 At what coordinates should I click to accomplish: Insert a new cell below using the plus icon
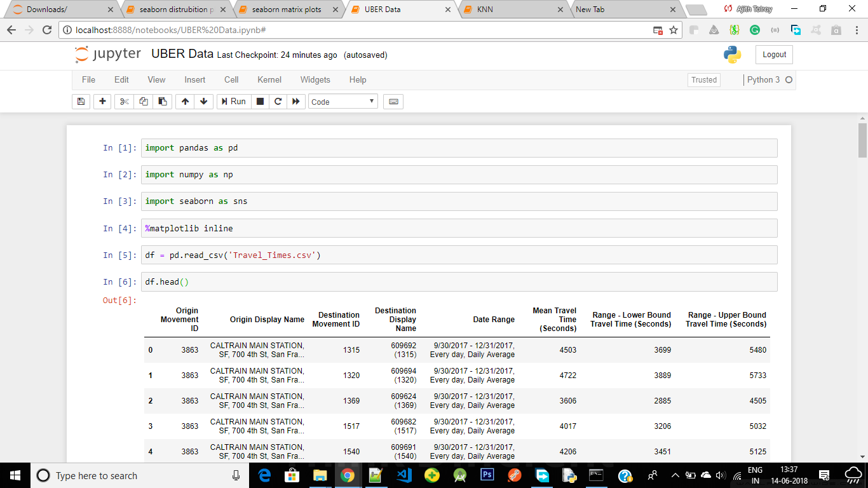(102, 101)
